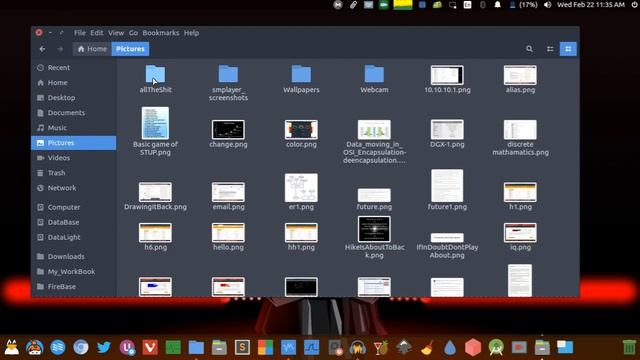Click the volume speaker icon in top panel

(x=547, y=5)
